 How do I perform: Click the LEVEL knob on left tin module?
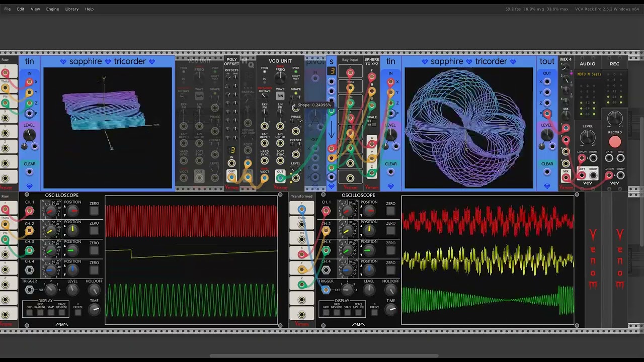[29, 134]
